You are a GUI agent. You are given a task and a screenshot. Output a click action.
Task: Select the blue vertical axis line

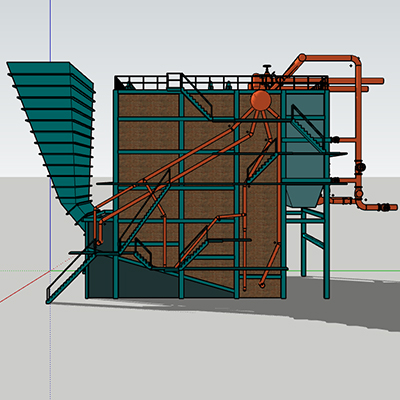click(x=50, y=31)
